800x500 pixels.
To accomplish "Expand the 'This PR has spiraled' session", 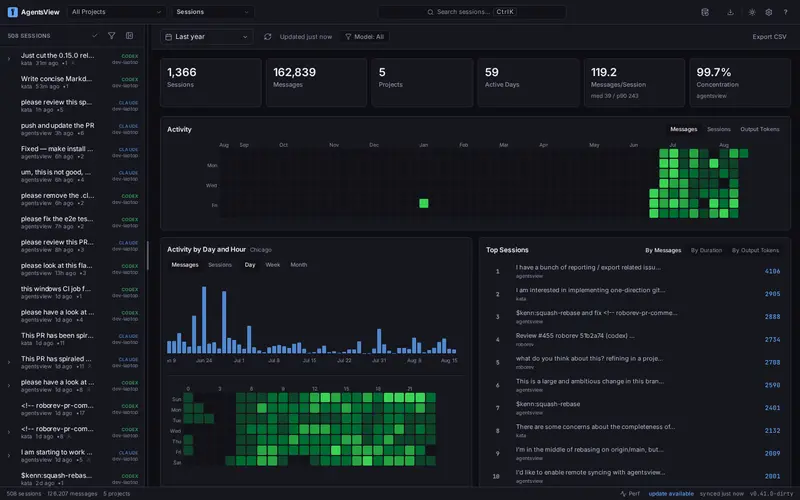I will point(9,362).
